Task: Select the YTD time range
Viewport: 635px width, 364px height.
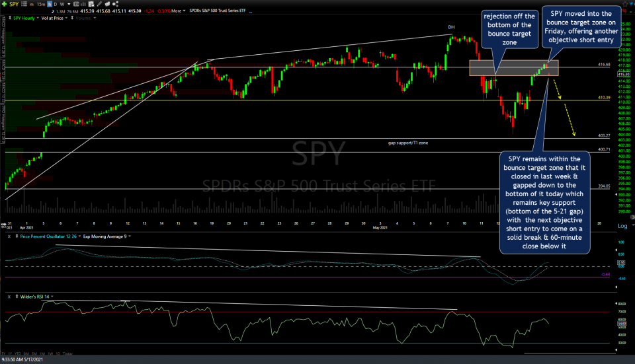Action: [18, 353]
